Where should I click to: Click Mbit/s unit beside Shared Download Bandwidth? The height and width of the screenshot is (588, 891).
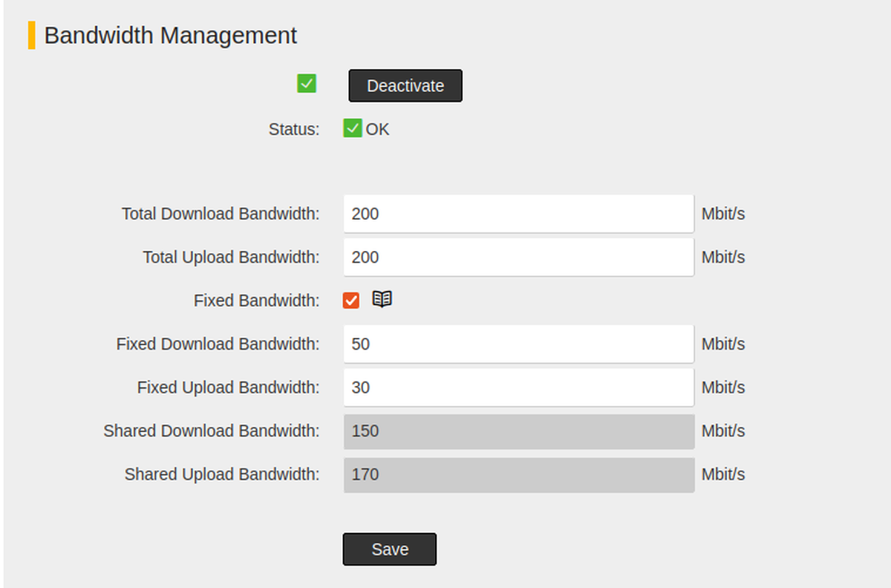pyautogui.click(x=723, y=431)
